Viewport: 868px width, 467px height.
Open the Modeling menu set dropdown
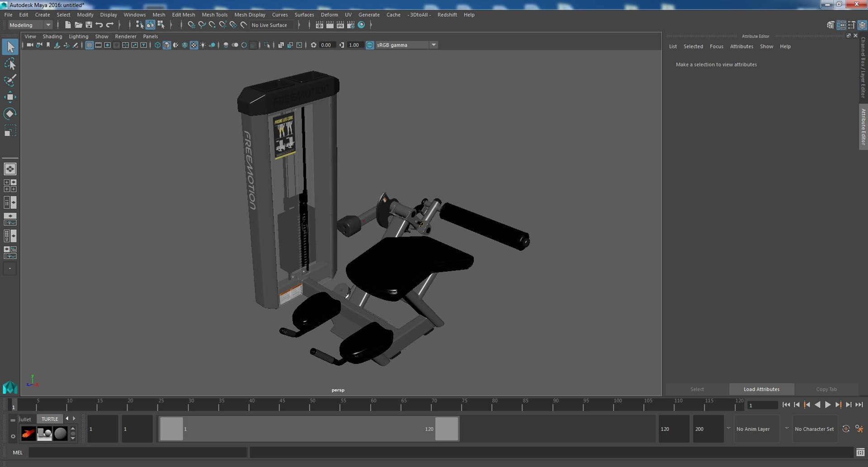pos(30,25)
